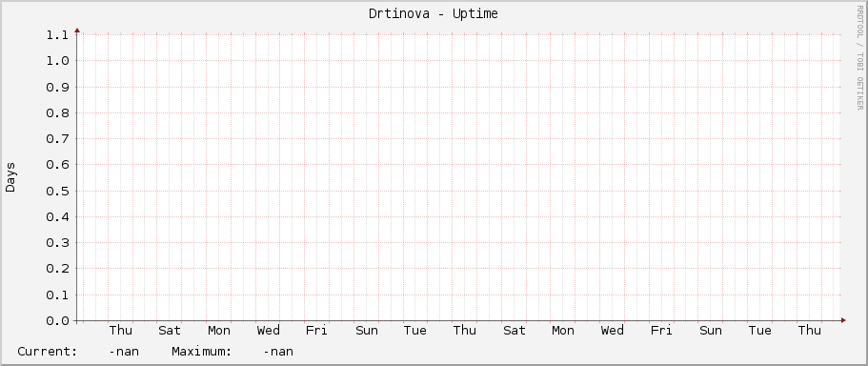Image resolution: width=868 pixels, height=366 pixels.
Task: Click the 0.1 y-axis value
Action: (x=57, y=295)
